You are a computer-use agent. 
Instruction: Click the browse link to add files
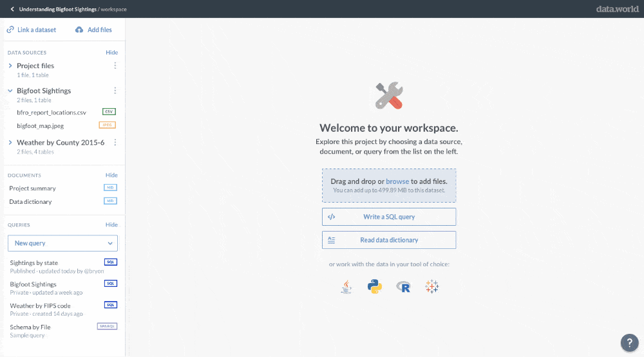(x=397, y=181)
